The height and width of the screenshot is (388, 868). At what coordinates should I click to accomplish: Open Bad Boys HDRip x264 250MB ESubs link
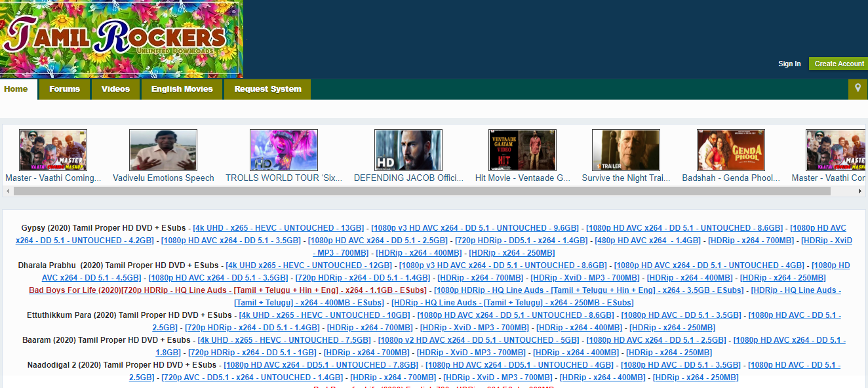[512, 303]
